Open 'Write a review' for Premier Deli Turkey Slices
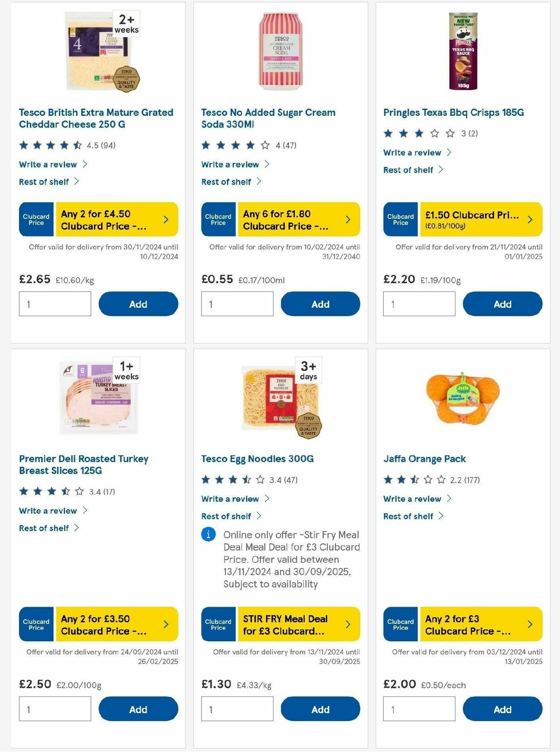 pyautogui.click(x=47, y=511)
